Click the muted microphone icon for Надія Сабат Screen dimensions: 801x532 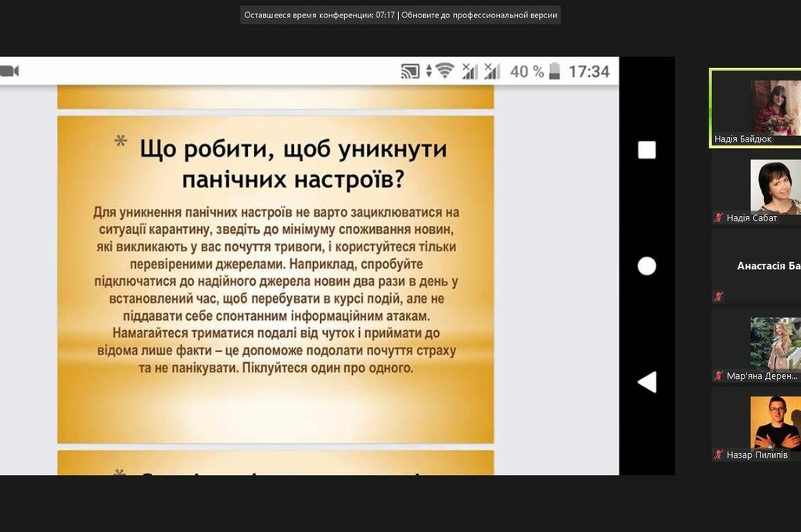[x=718, y=218]
